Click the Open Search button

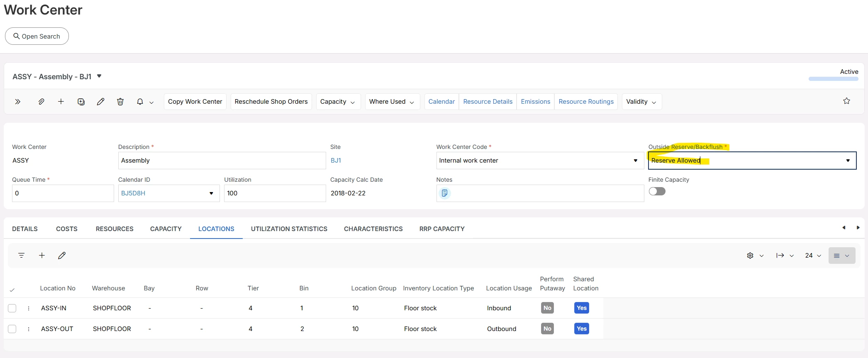37,36
